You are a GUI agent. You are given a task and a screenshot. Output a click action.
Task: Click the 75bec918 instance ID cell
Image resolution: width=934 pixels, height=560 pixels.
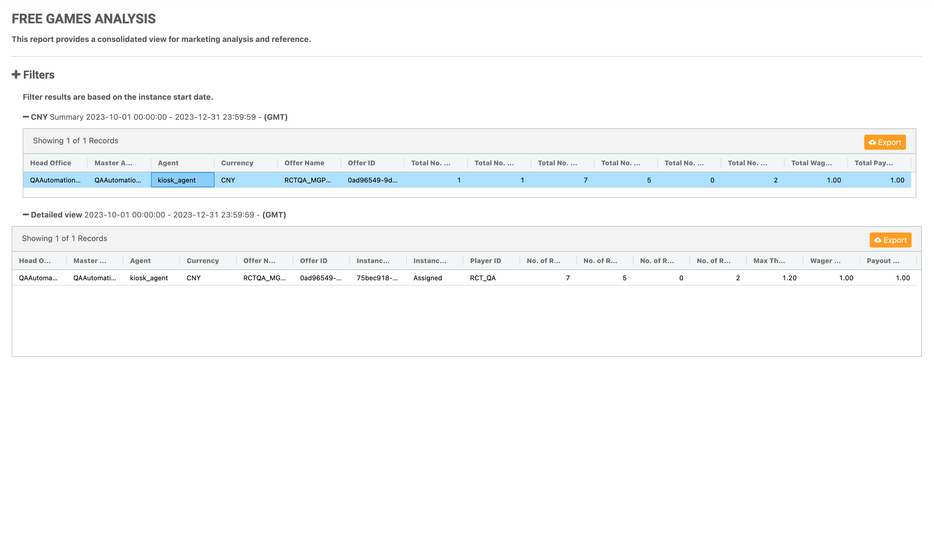377,278
